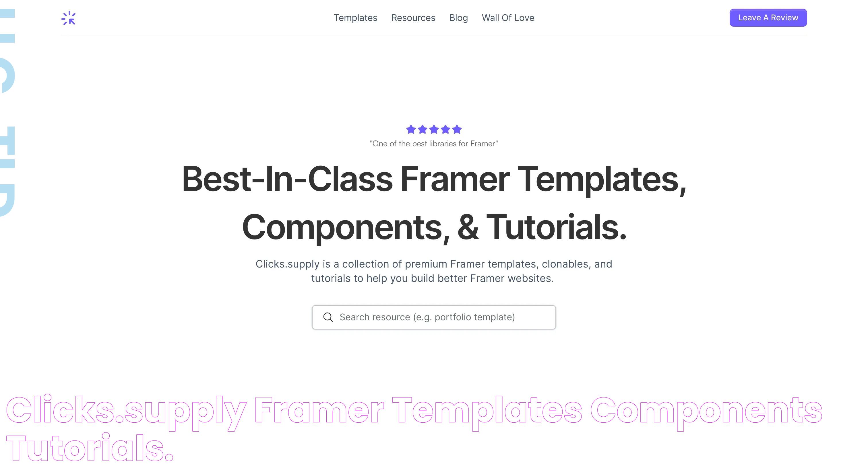868x472 pixels.
Task: Click the fourth star rating icon
Action: coord(445,129)
